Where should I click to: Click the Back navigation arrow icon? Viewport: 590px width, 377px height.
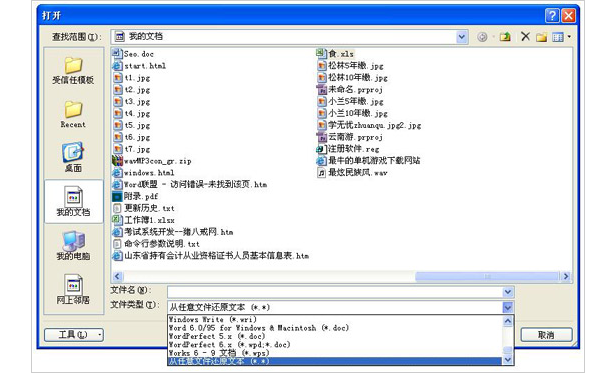point(482,37)
